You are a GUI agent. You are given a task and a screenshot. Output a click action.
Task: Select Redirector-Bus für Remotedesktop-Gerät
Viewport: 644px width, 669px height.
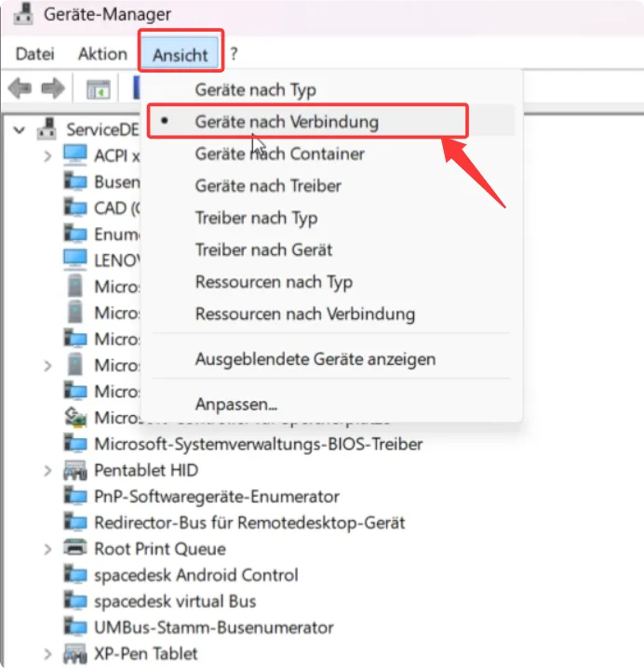pos(249,523)
